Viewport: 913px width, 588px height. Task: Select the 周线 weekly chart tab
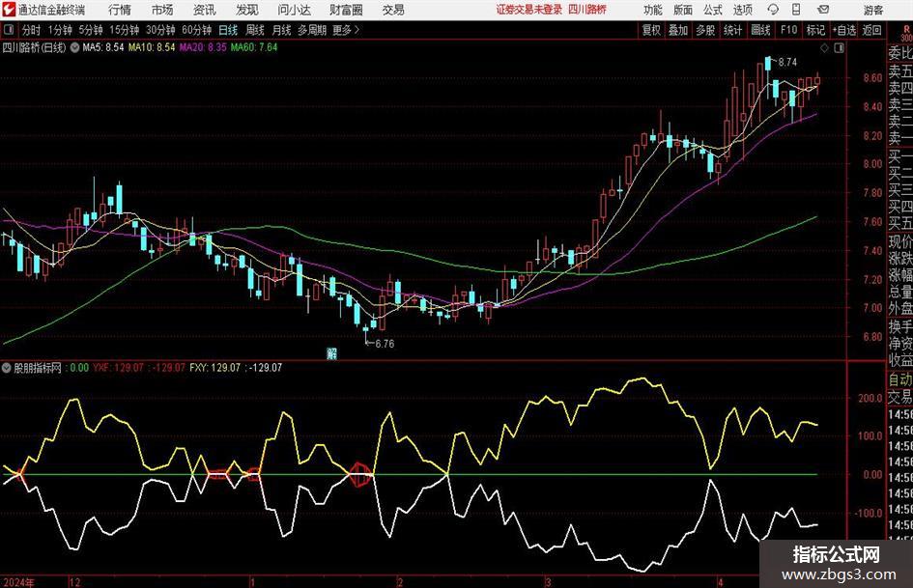pyautogui.click(x=255, y=30)
